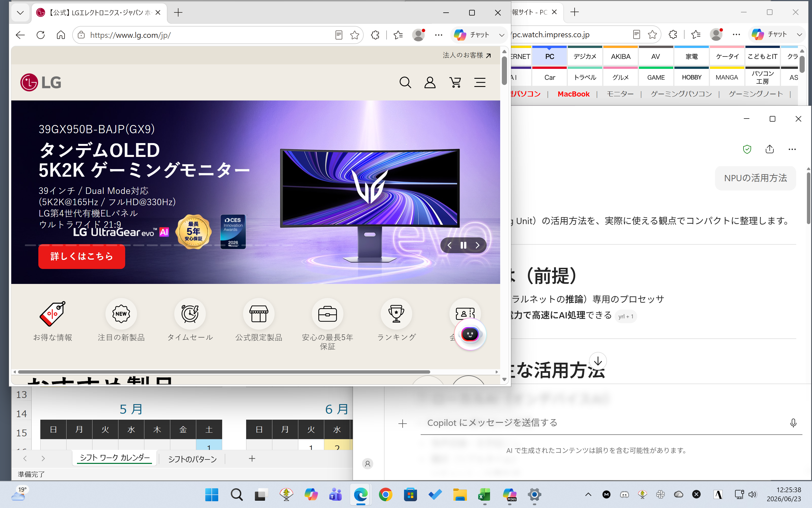The width and height of the screenshot is (812, 508).
Task: Click the LG page vertical scrollbar thumb
Action: pyautogui.click(x=504, y=71)
